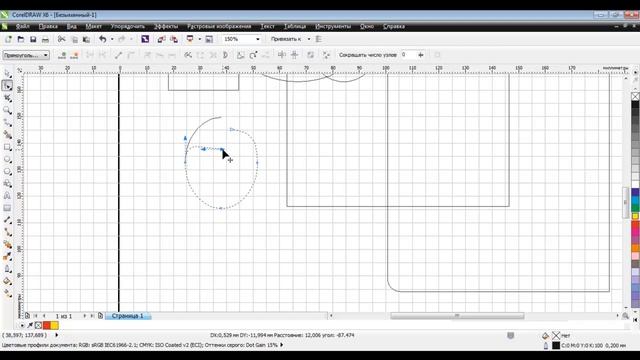This screenshot has width=640, height=360.
Task: Open the Правка menu
Action: pyautogui.click(x=48, y=27)
